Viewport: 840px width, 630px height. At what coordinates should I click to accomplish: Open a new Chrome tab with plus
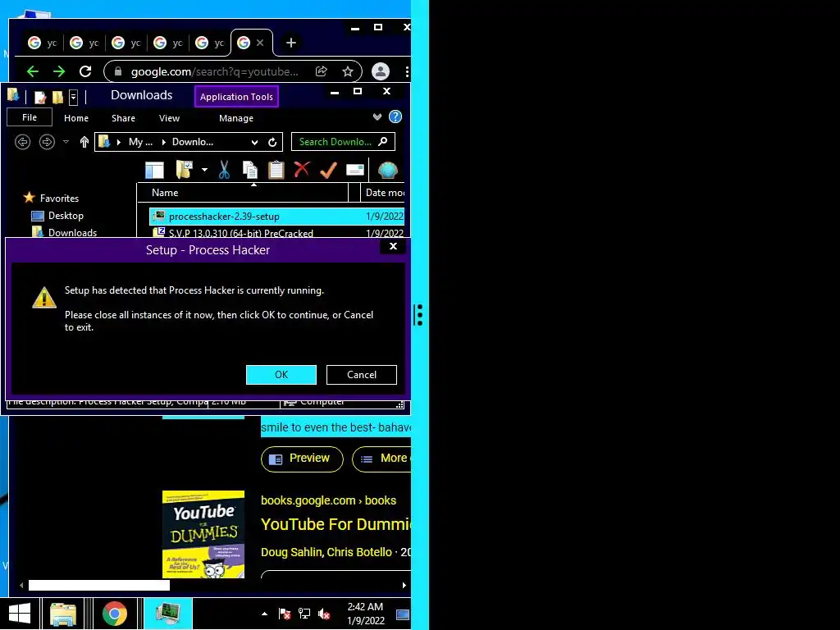click(291, 43)
